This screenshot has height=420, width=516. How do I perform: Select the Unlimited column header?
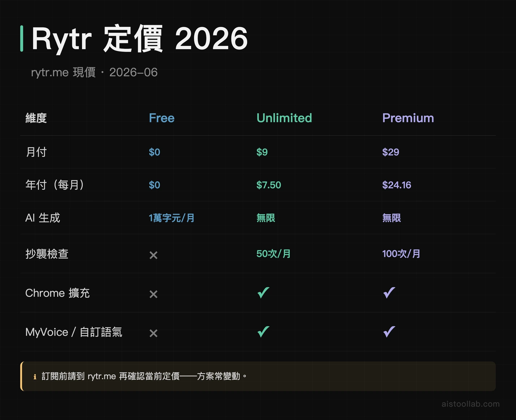284,118
